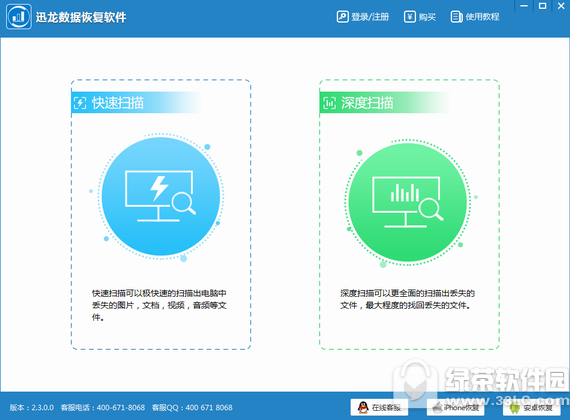
Task: Open 在线客服 online support
Action: [x=379, y=407]
